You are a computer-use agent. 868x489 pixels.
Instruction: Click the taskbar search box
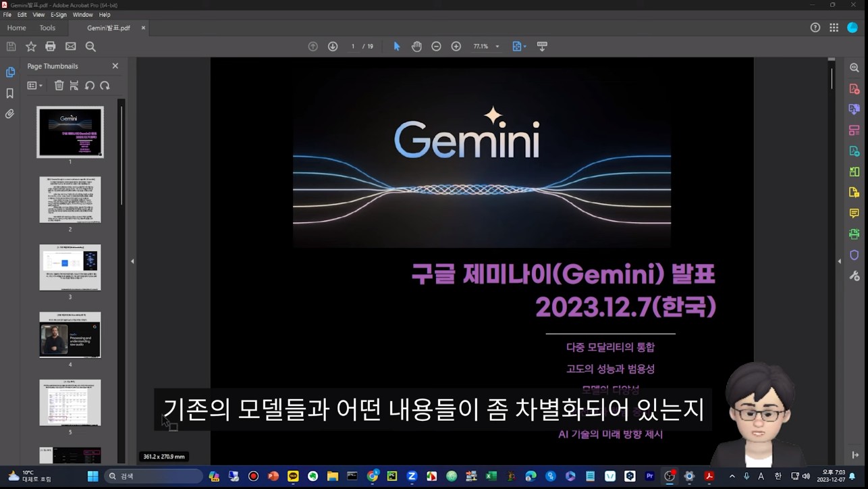[155, 476]
